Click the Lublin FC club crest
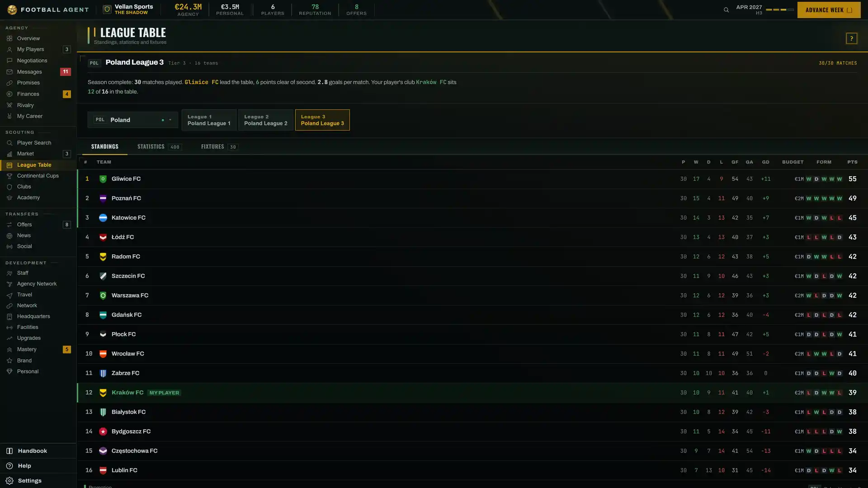This screenshot has height=488, width=868. click(x=103, y=470)
